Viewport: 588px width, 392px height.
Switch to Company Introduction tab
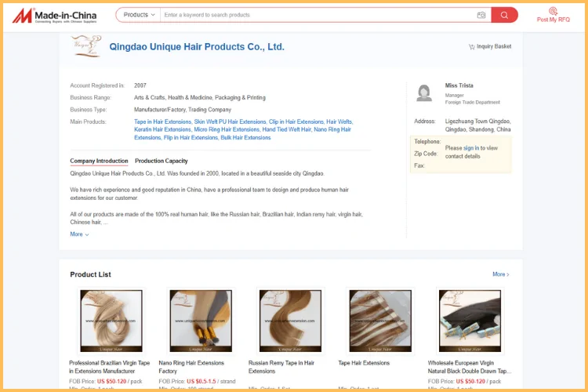[99, 161]
